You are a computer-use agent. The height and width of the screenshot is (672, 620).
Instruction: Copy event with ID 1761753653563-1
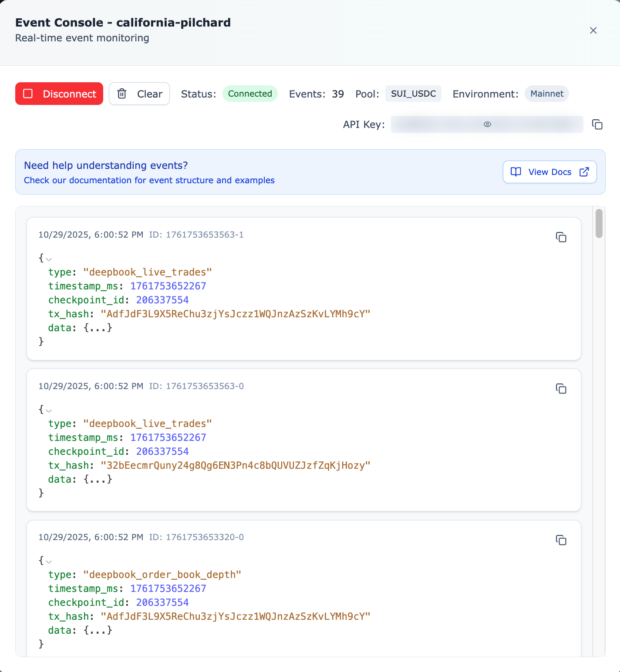coord(561,237)
